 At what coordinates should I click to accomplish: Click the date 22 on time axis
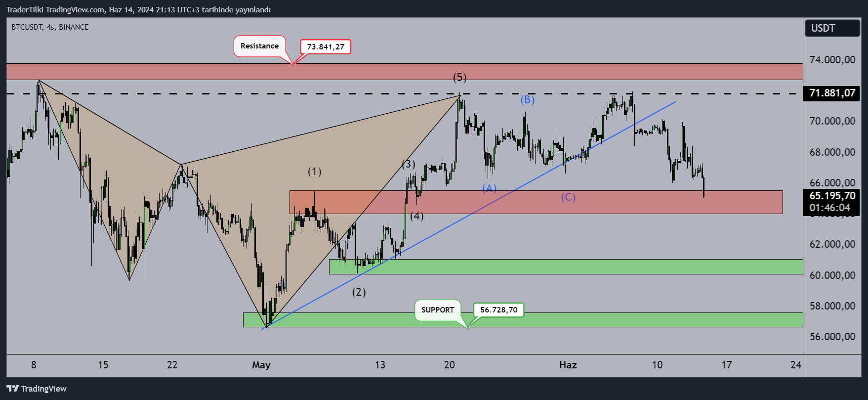tap(172, 365)
